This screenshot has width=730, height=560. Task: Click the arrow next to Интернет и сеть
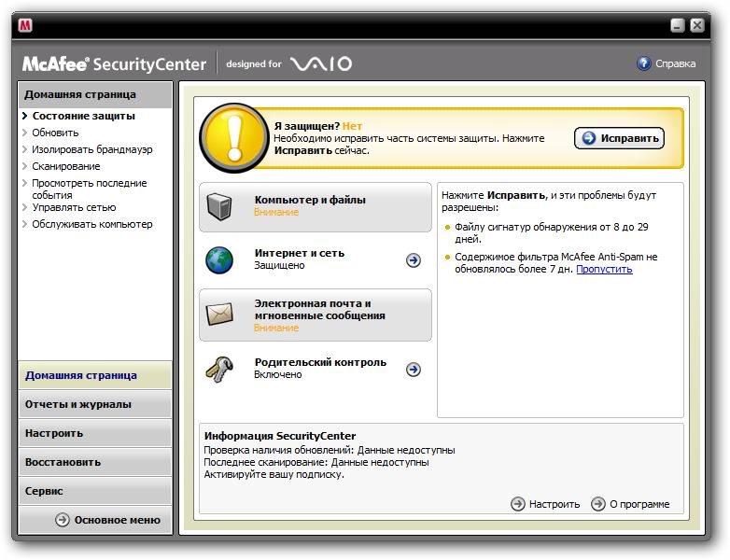coord(414,260)
